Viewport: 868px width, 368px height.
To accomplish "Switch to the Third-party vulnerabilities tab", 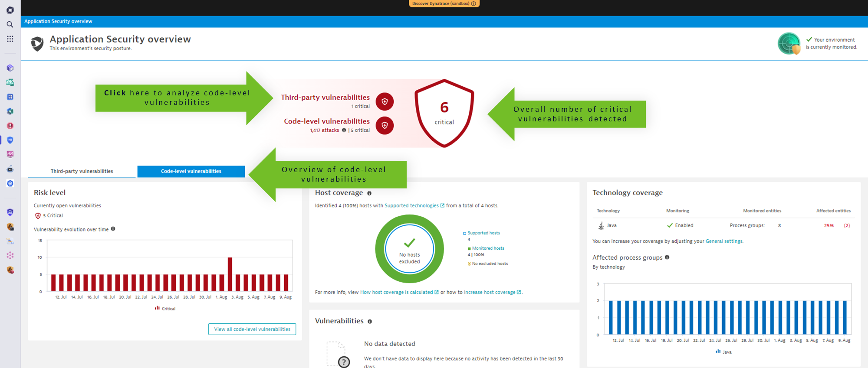I will (x=82, y=171).
